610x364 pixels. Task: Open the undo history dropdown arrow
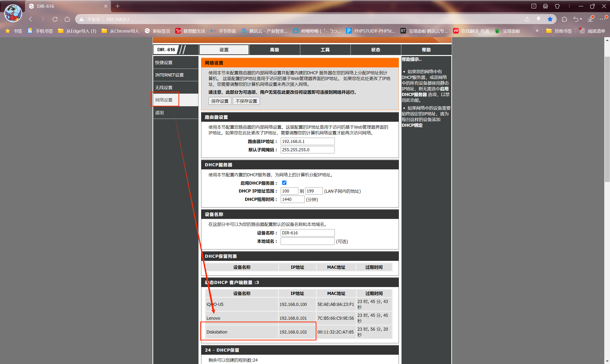click(x=581, y=19)
